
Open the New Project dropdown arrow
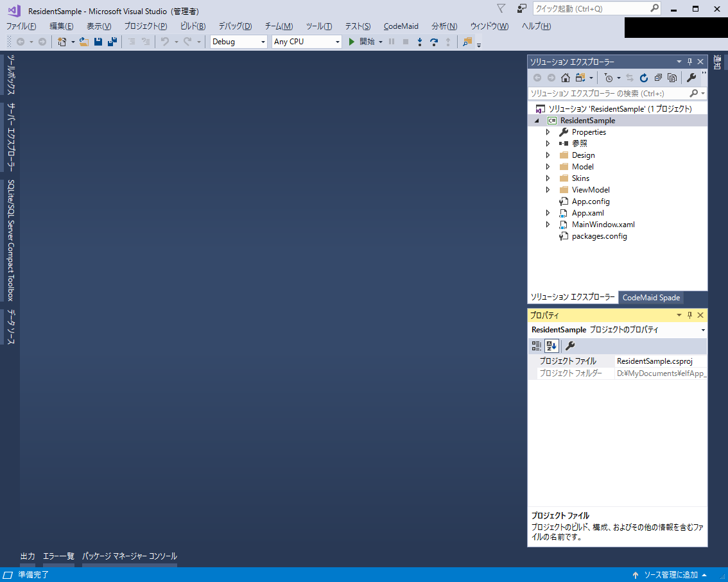click(x=73, y=42)
